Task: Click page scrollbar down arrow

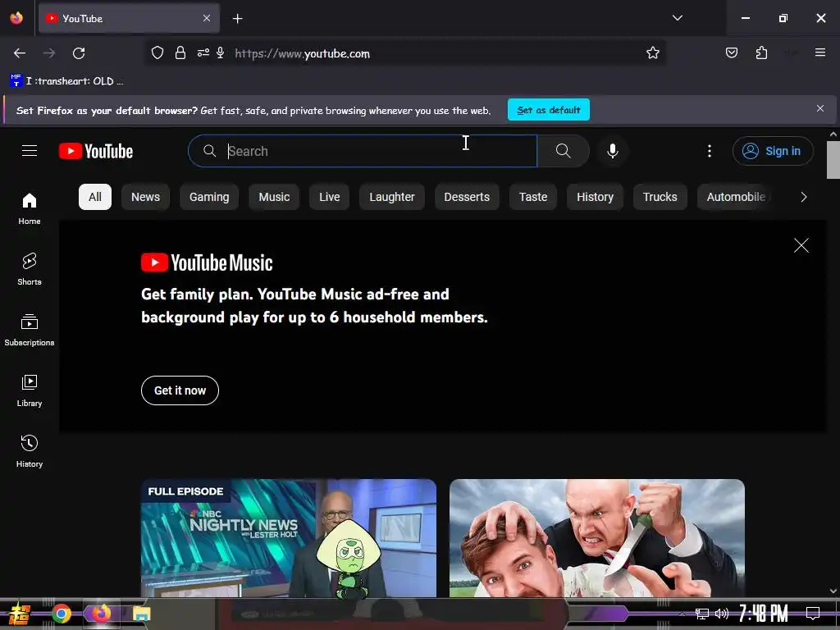Action: (x=833, y=591)
